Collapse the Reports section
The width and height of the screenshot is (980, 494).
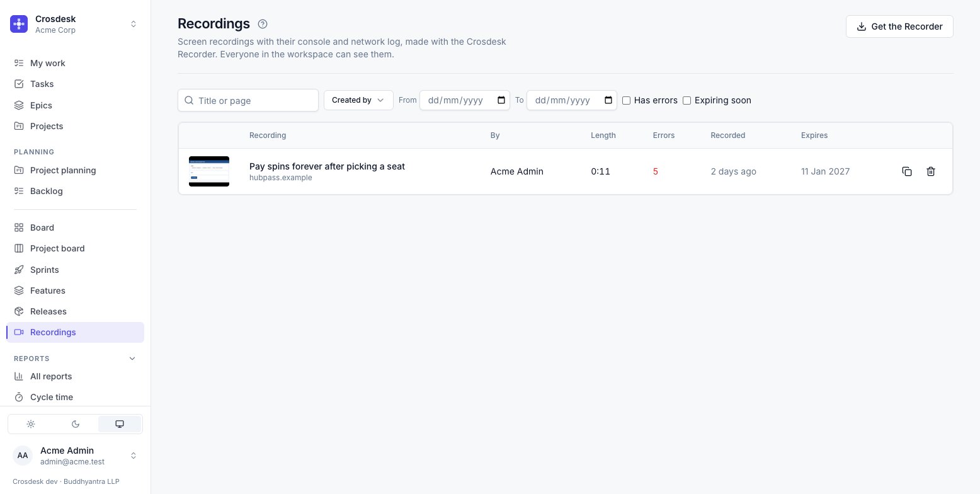click(x=132, y=359)
